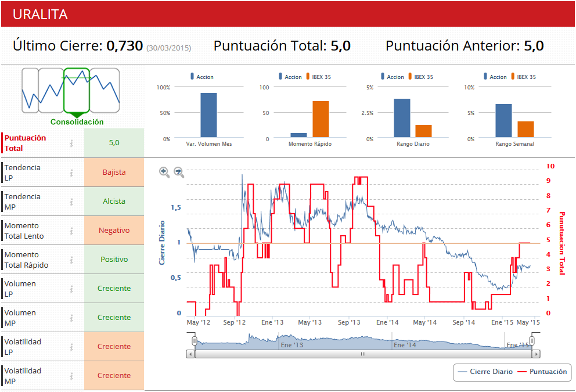Click the Creciente value for Volumen MP
The width and height of the screenshot is (576, 392).
[x=114, y=318]
